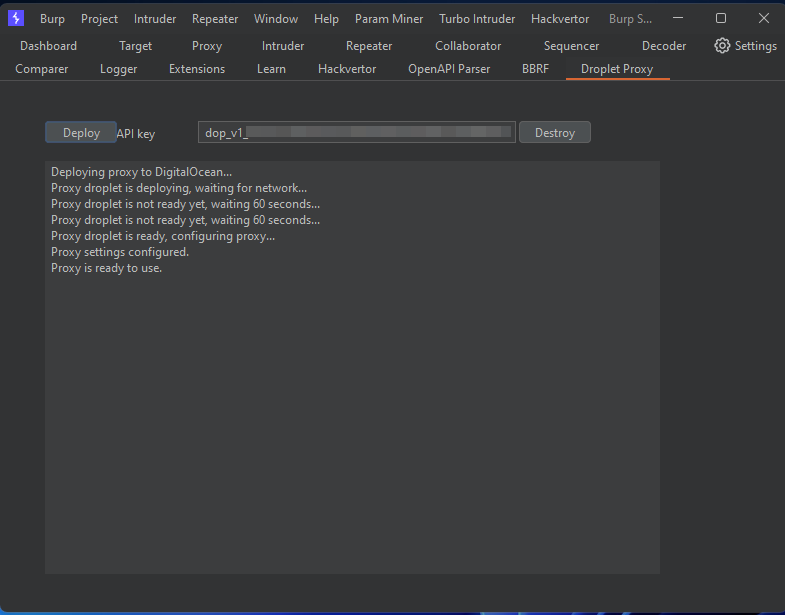
Task: Click the 'Proxy is ready to use.' log line
Action: (x=107, y=268)
